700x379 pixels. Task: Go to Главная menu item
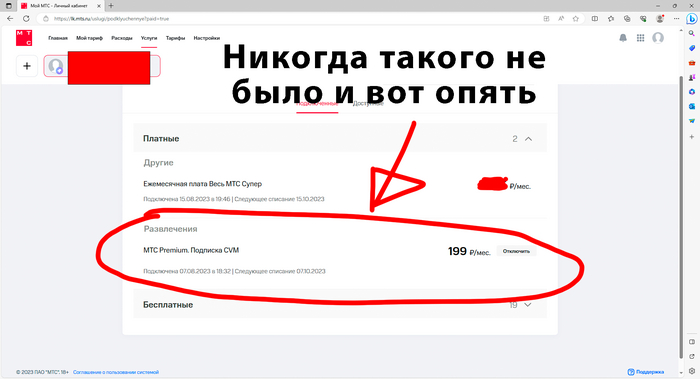[x=58, y=38]
